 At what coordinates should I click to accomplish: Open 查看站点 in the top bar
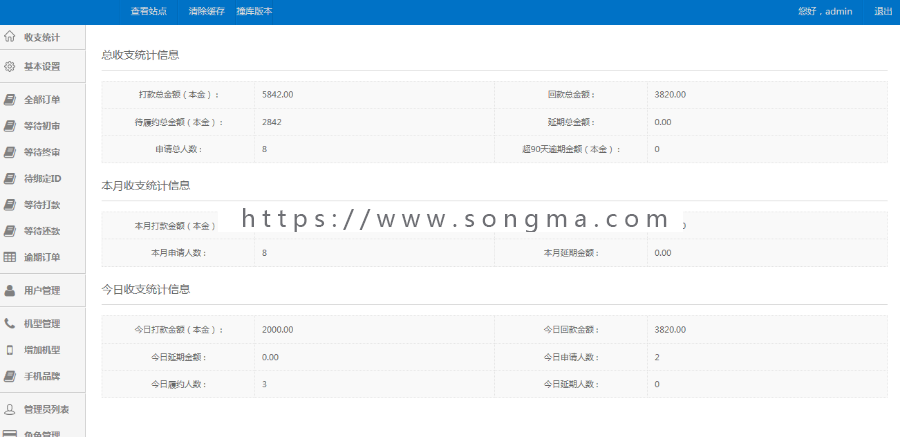(149, 11)
